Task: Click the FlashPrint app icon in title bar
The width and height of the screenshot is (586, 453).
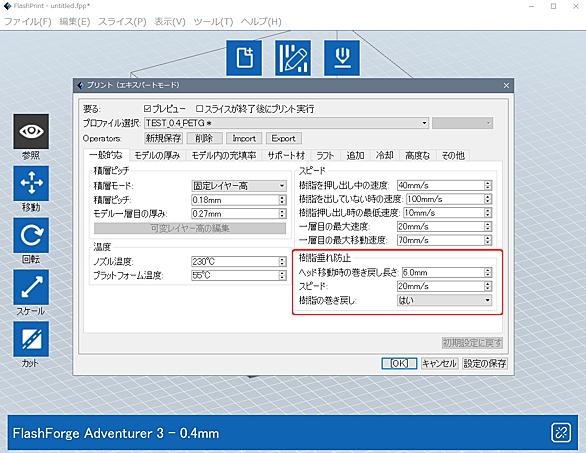Action: click(7, 6)
